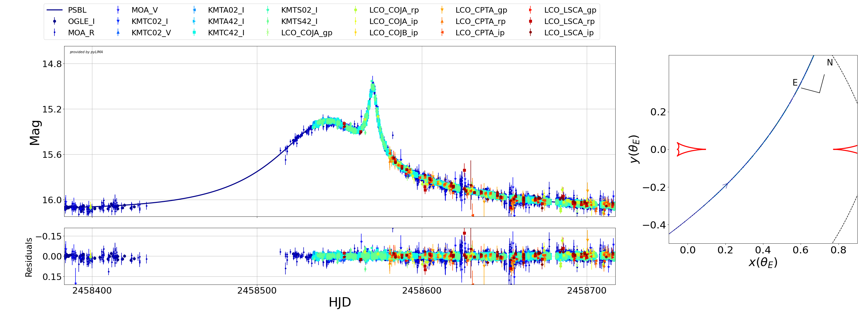The image size is (868, 314).
Task: Click the 15.2 magnitude tick label
Action: click(x=52, y=110)
